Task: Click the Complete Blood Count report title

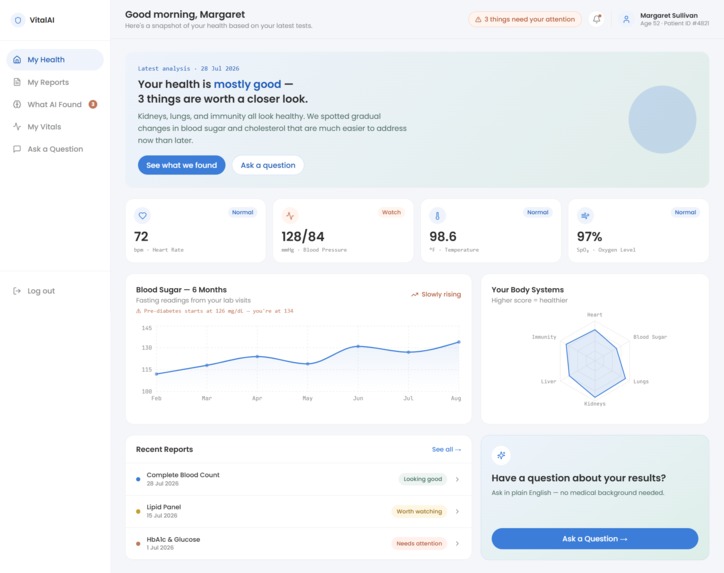Action: click(183, 475)
